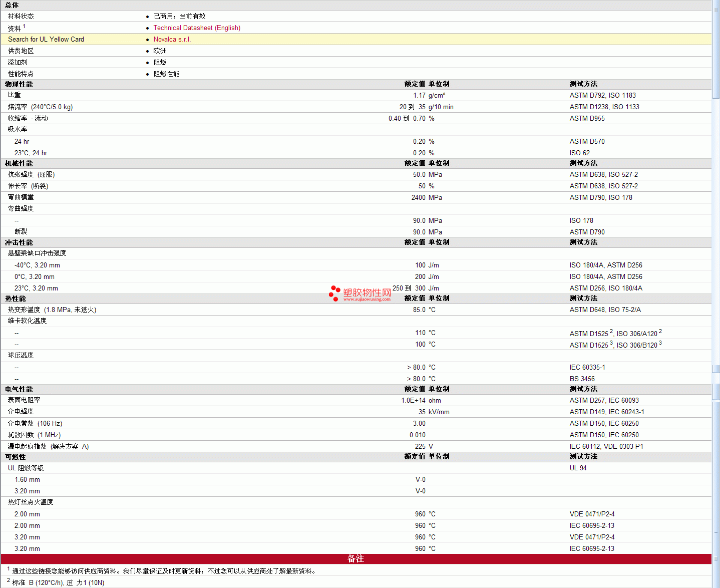Click the '23°C, 3.20 mm' condition label
The width and height of the screenshot is (720, 588).
pyautogui.click(x=37, y=288)
